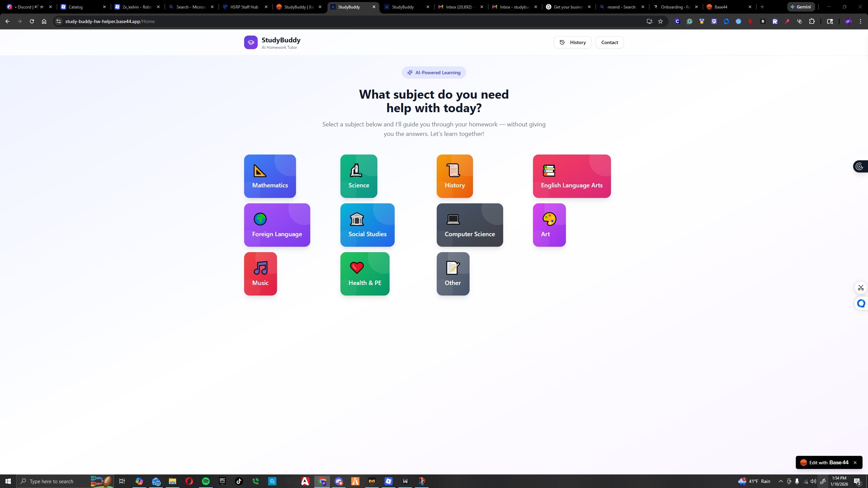Switch to the 2x_kelvin Roblox tab

coord(137,7)
